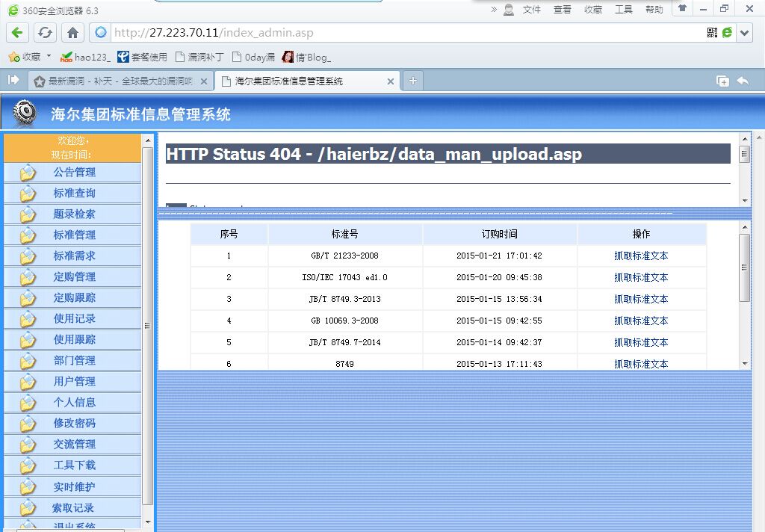Open the 工具 menu

pyautogui.click(x=624, y=9)
